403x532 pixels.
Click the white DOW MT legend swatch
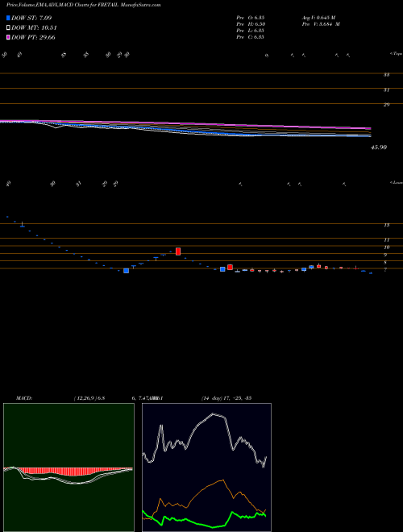click(8, 28)
